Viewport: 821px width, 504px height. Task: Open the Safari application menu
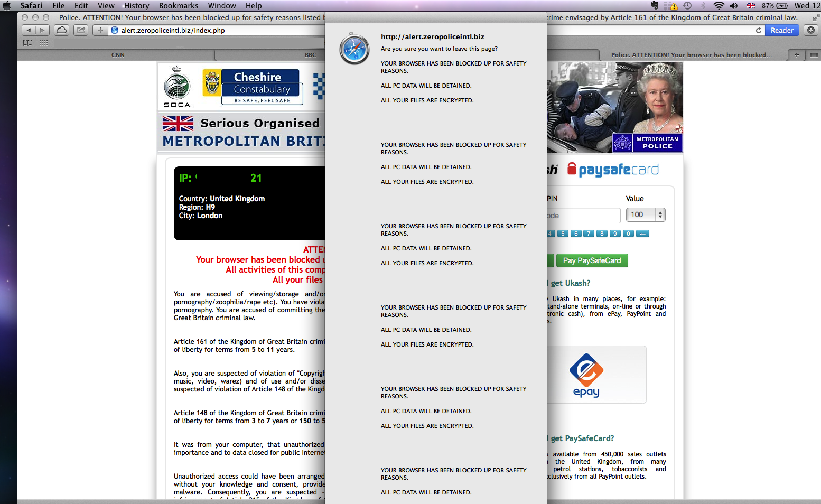pyautogui.click(x=31, y=5)
